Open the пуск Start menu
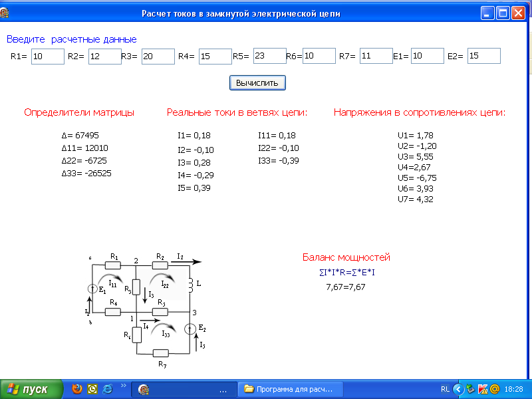532x399 pixels. [31, 389]
